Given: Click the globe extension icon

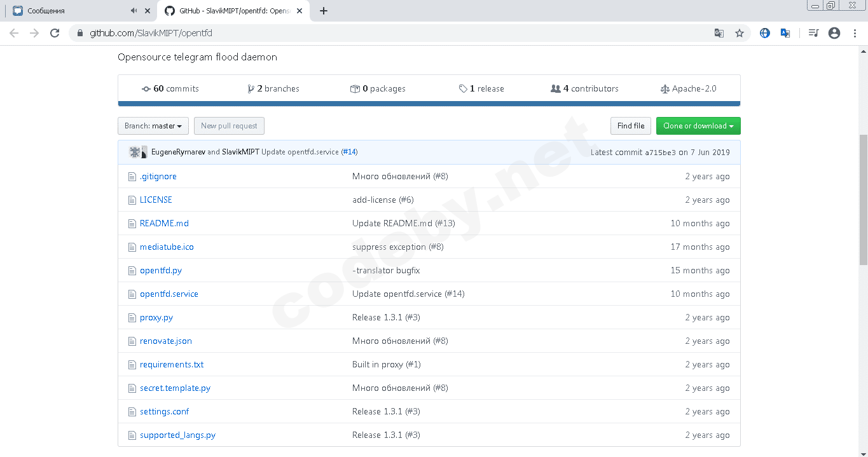Looking at the screenshot, I should coord(765,33).
